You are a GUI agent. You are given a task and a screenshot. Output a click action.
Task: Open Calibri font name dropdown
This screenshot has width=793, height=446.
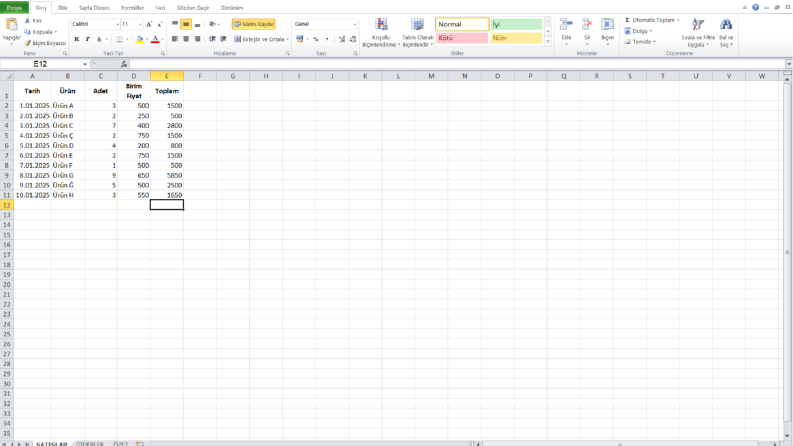pyautogui.click(x=117, y=24)
